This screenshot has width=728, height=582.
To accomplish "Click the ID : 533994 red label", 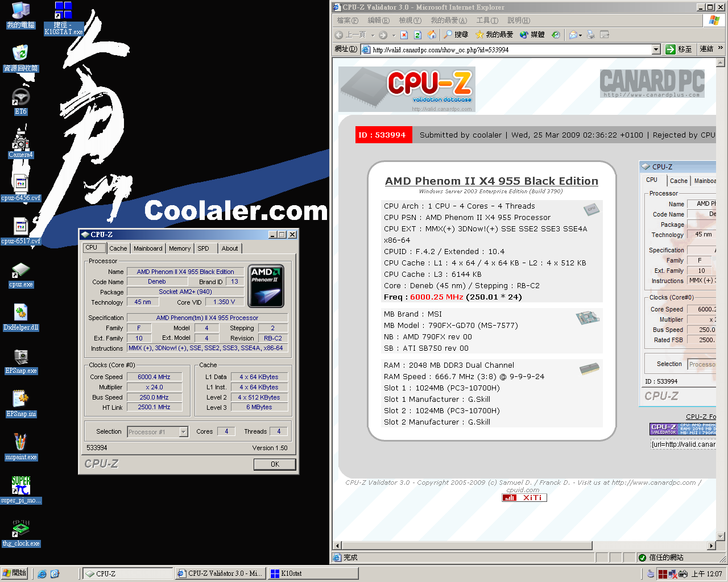I will (383, 135).
